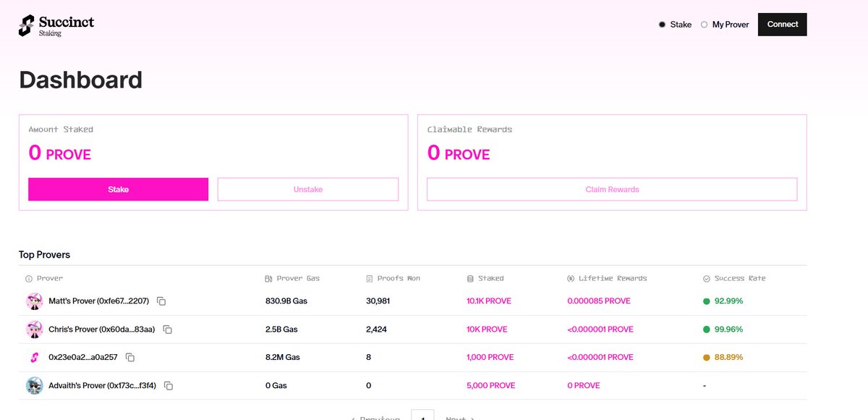868x420 pixels.
Task: Click the Claimable Rewards label
Action: click(x=469, y=130)
